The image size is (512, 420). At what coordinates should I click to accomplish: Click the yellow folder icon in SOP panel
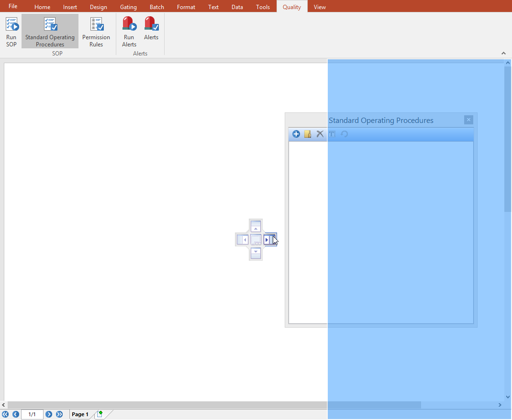pyautogui.click(x=308, y=134)
